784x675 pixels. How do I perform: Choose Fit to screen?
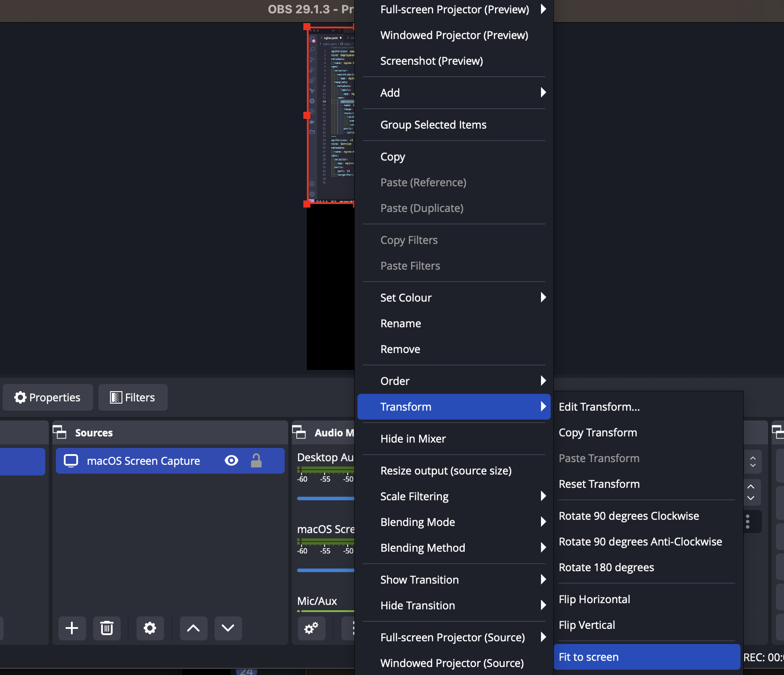point(647,657)
